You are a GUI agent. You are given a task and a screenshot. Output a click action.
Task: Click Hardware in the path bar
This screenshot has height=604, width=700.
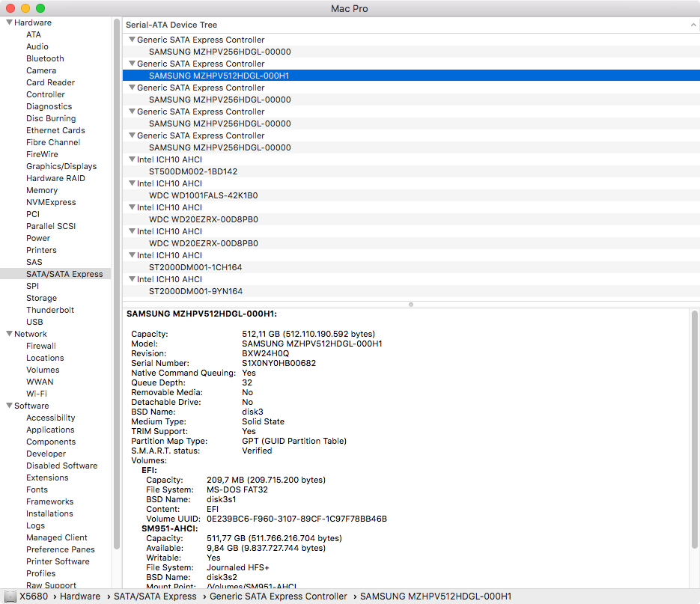click(x=80, y=597)
